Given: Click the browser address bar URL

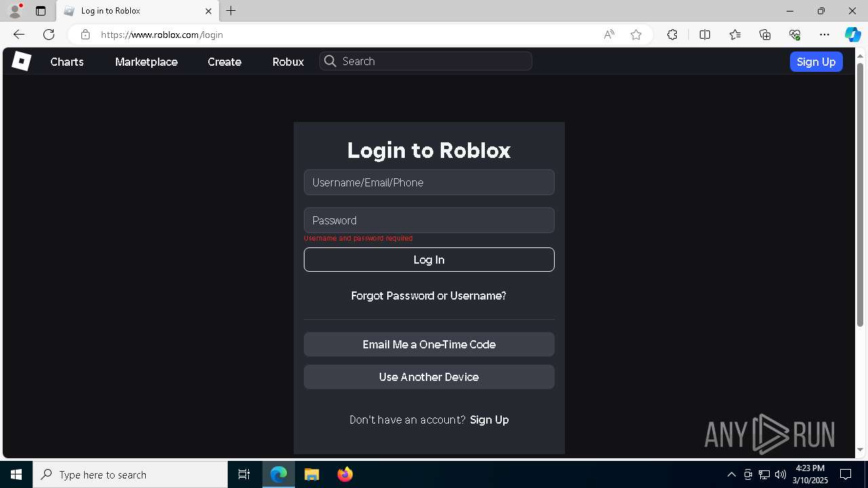Looking at the screenshot, I should 161,35.
